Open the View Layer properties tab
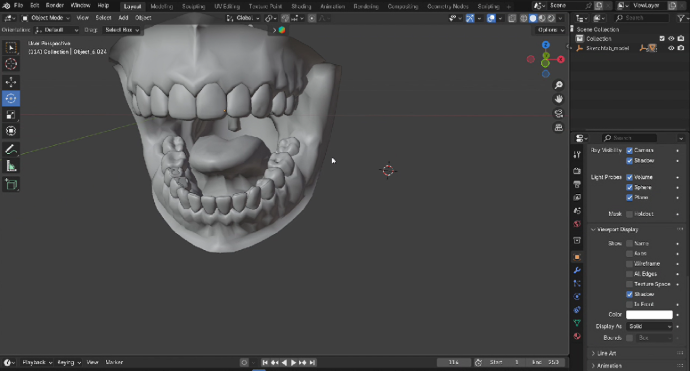The width and height of the screenshot is (690, 371). 577,198
